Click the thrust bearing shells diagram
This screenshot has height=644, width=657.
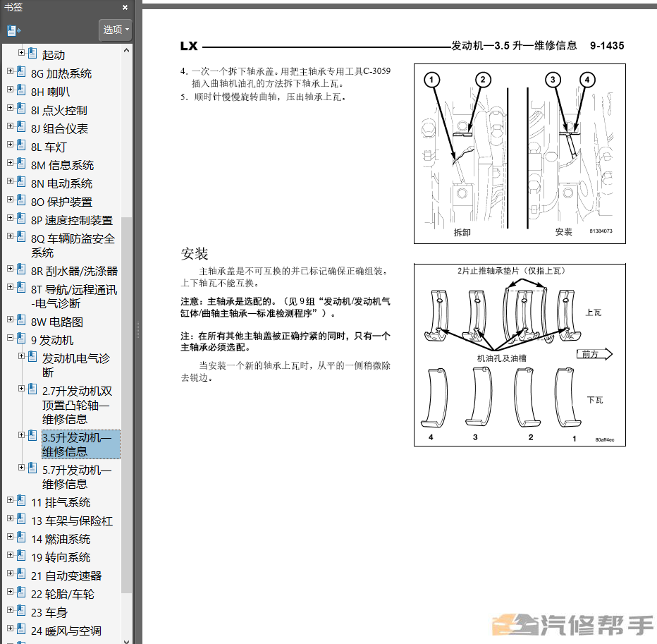pyautogui.click(x=520, y=355)
